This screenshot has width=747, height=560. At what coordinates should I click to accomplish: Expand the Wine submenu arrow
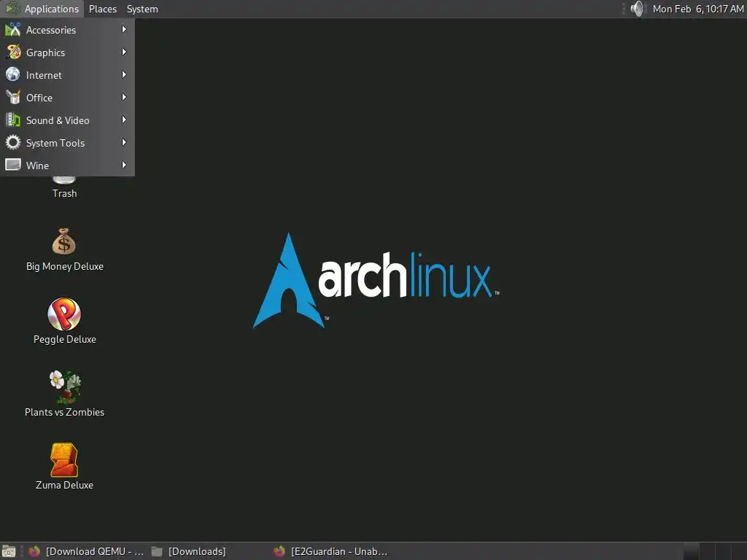click(x=124, y=165)
